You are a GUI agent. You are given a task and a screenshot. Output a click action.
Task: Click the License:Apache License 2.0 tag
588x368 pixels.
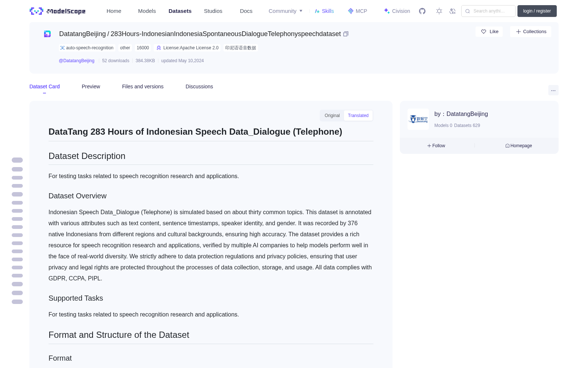click(187, 48)
